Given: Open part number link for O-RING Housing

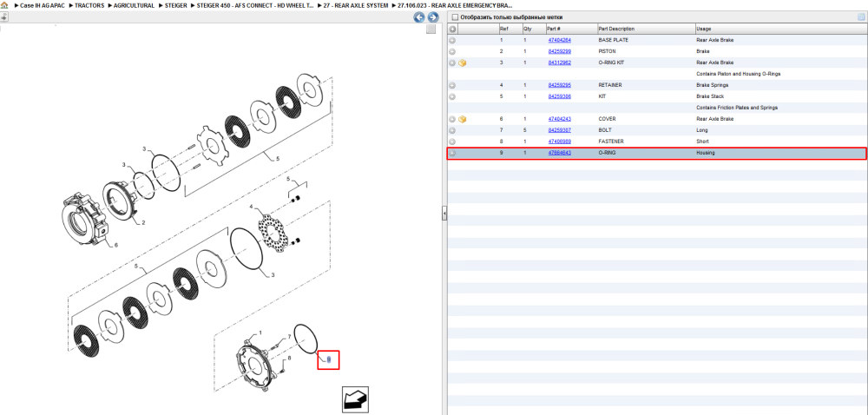Looking at the screenshot, I should coord(559,153).
